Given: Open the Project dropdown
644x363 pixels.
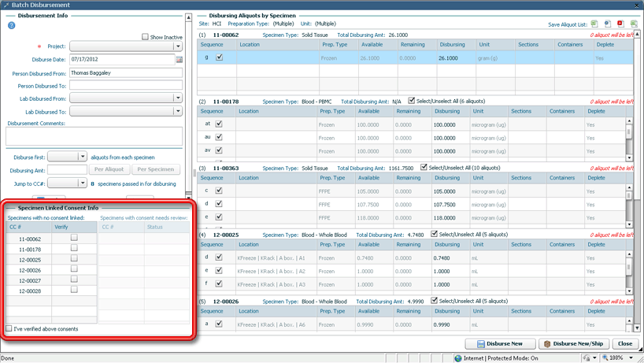Looking at the screenshot, I should coord(178,46).
